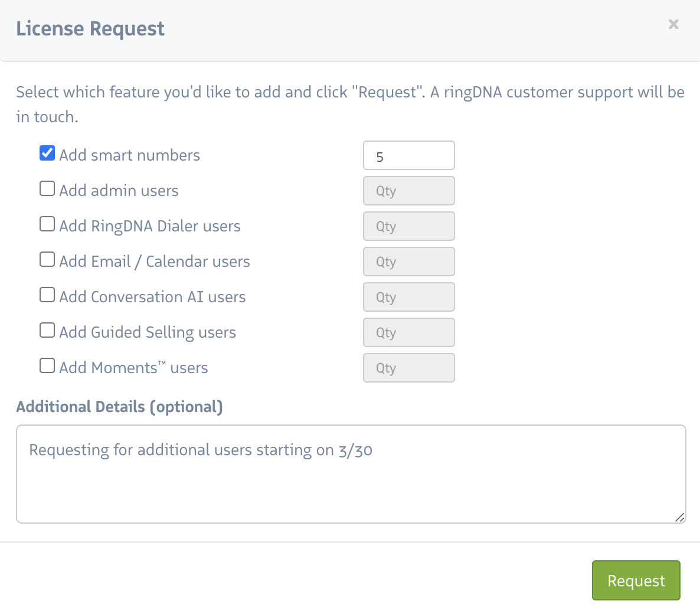This screenshot has height=614, width=700.
Task: Check Add RingDNA Dialer users option
Action: tap(47, 224)
